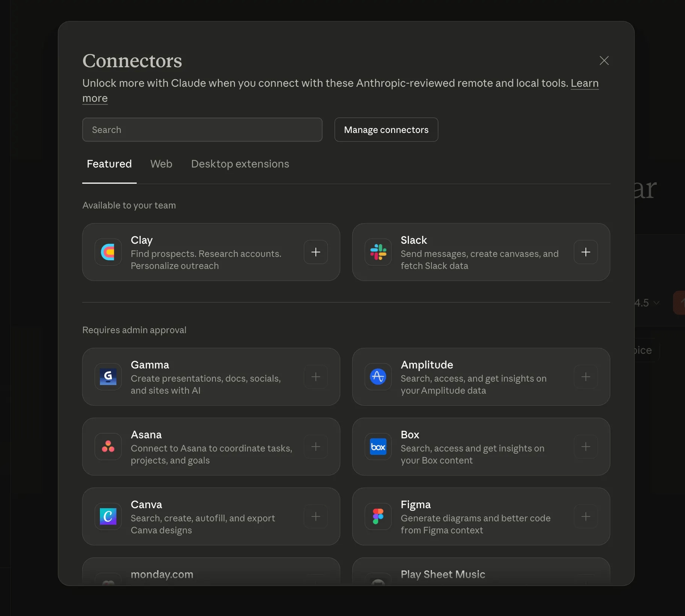
Task: Click the 'your Amplitude data' description line
Action: pyautogui.click(x=443, y=390)
